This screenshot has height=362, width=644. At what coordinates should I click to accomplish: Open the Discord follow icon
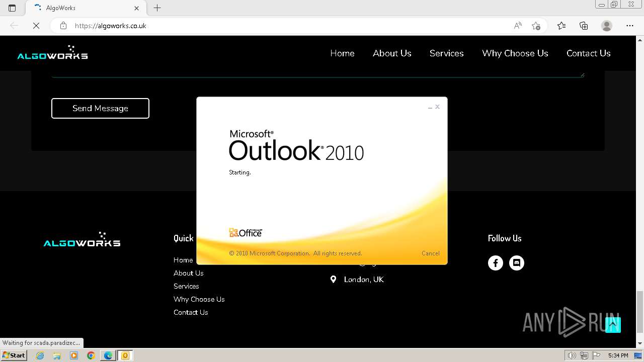coord(517,263)
